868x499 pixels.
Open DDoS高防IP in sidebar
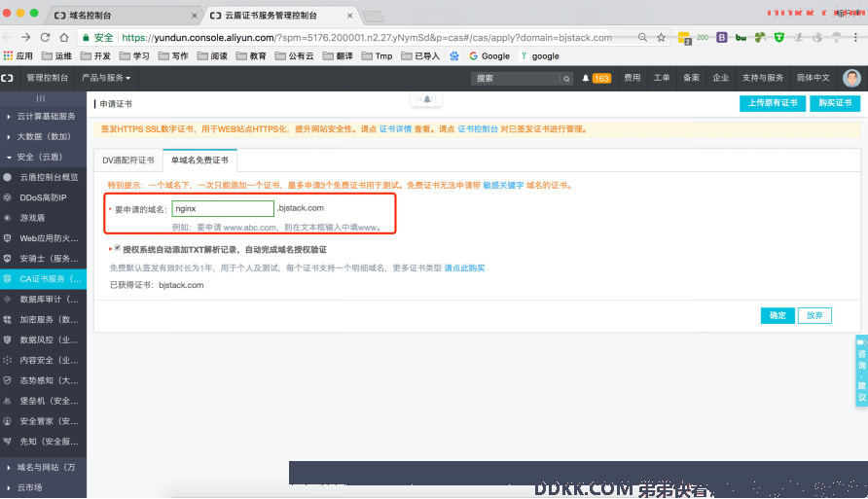click(x=42, y=197)
